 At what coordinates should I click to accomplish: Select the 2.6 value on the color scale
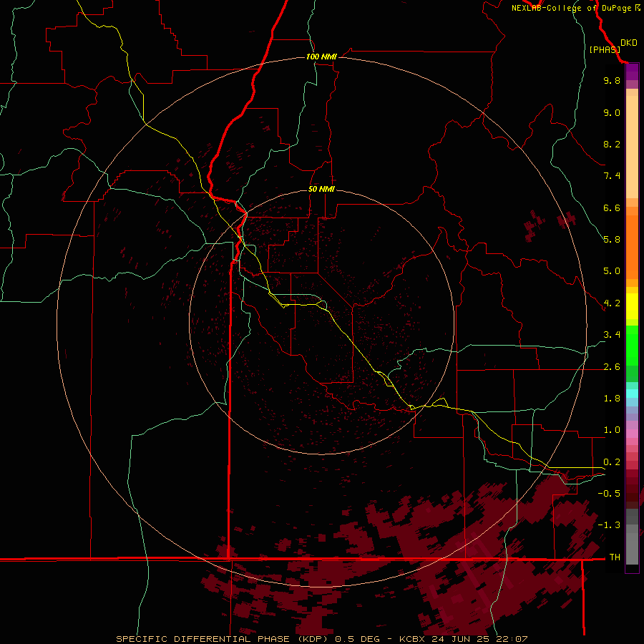tap(612, 367)
